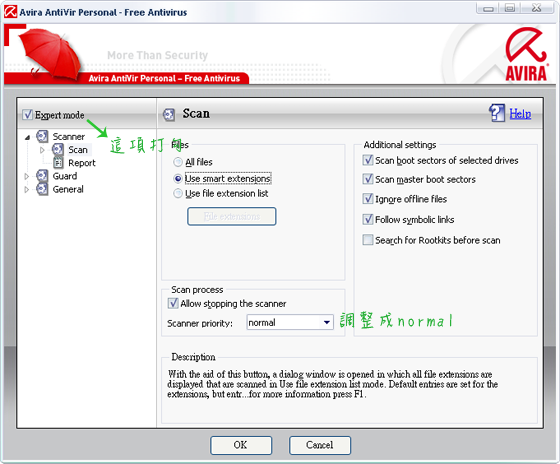Enable Search for Rootkits before scan
This screenshot has width=560, height=464.
[x=368, y=240]
